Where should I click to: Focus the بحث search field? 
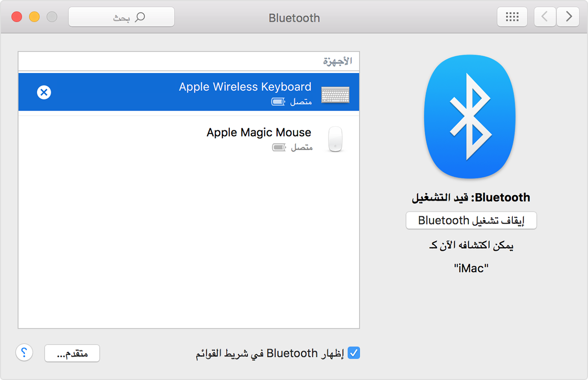click(x=121, y=17)
